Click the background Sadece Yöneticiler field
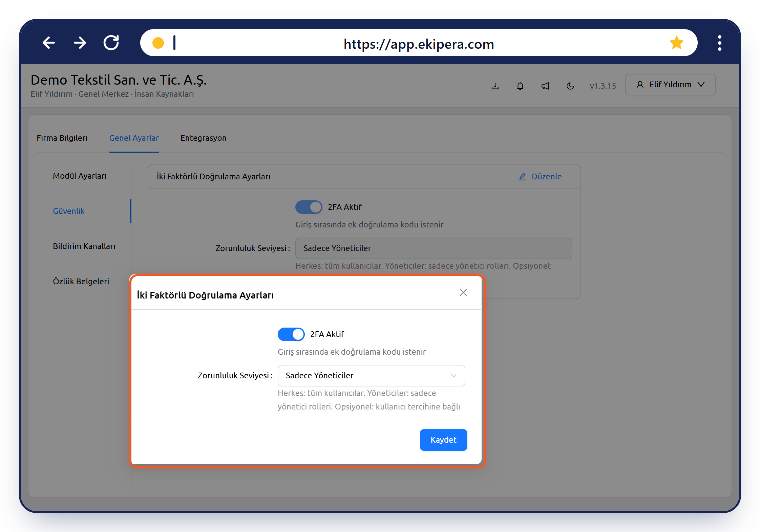Viewport: 760px width, 532px height. [x=434, y=248]
